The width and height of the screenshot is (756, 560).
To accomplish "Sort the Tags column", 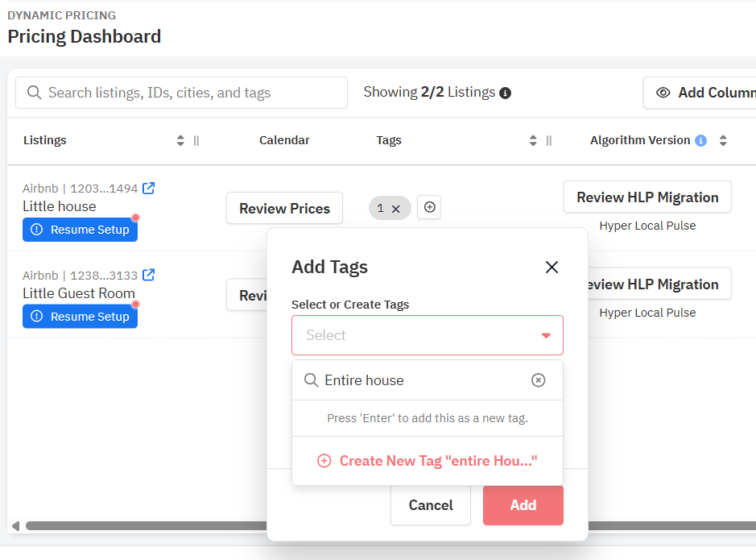I will [x=532, y=140].
